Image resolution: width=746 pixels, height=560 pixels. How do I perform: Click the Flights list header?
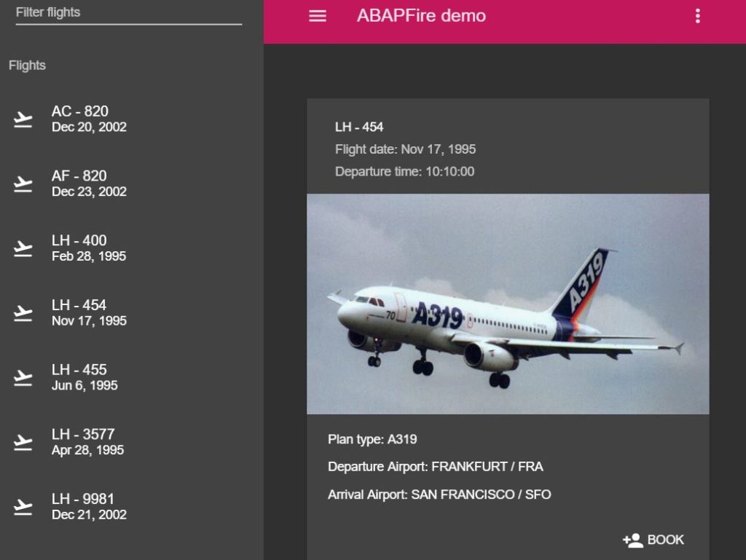pos(27,65)
